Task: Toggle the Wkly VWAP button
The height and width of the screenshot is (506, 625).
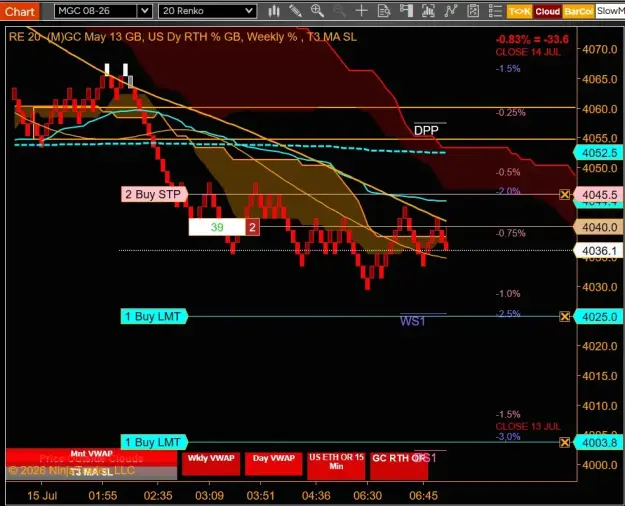Action: (x=211, y=463)
